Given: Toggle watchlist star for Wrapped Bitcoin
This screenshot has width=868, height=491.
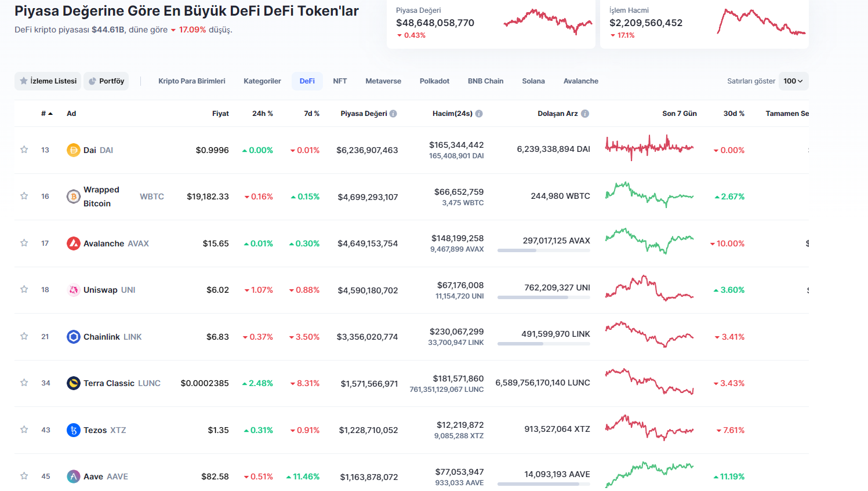Looking at the screenshot, I should tap(24, 196).
